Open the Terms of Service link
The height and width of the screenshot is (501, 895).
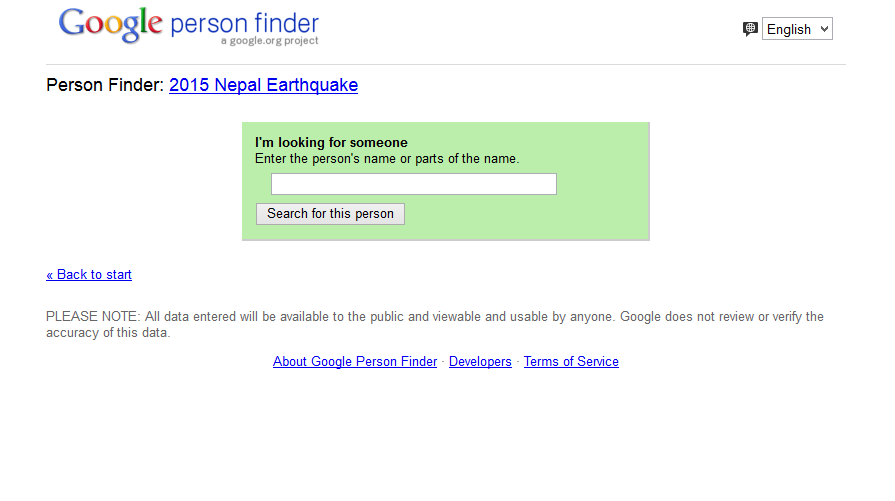pos(571,362)
